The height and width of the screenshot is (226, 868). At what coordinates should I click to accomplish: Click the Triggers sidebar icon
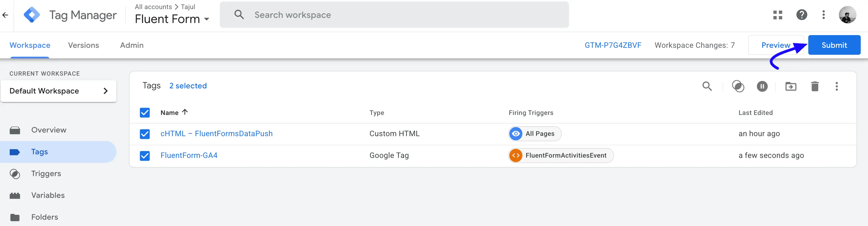point(15,174)
